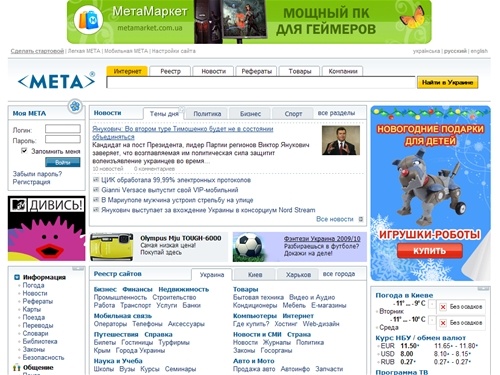Open the Погода sidebar link
The image size is (500, 375).
click(33, 285)
